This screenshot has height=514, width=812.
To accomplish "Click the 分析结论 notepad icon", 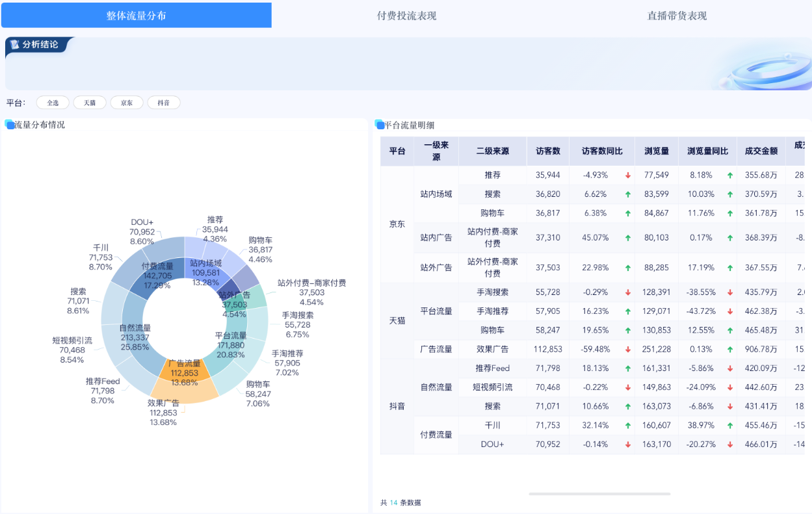I will click(x=14, y=45).
